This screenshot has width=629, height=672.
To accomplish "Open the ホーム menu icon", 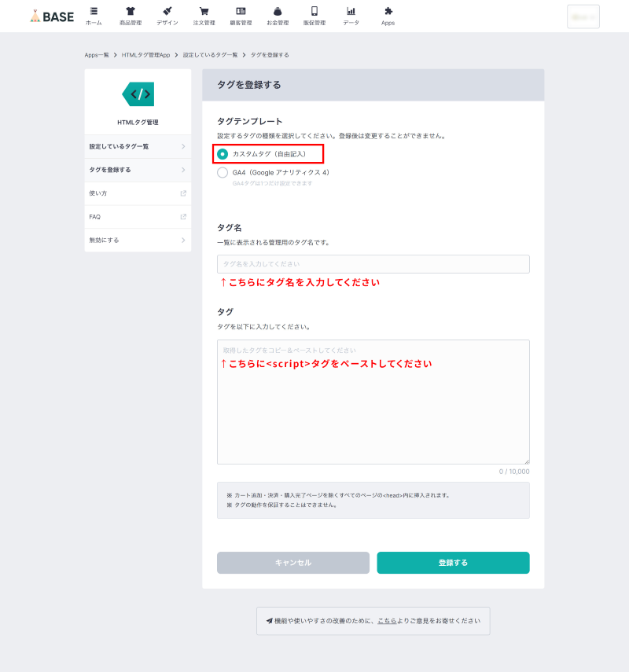I will [x=94, y=11].
